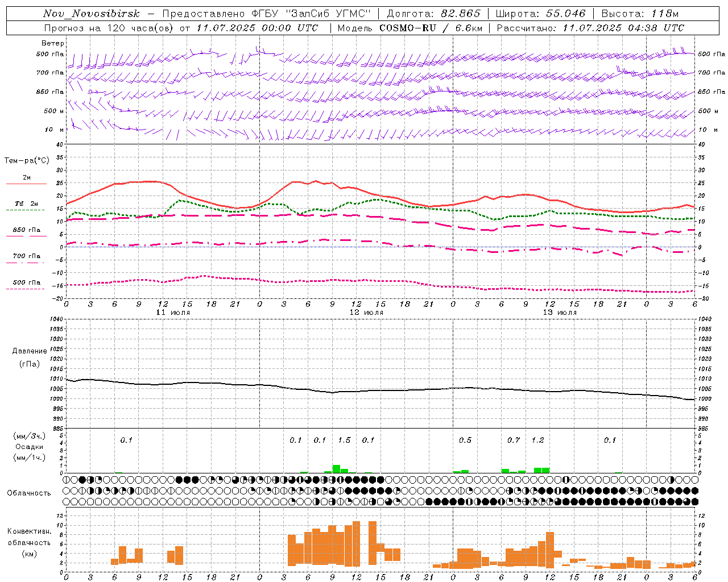Image resolution: width=728 pixels, height=582 pixels.
Task: Click the 13 июля date label
Action: click(560, 313)
